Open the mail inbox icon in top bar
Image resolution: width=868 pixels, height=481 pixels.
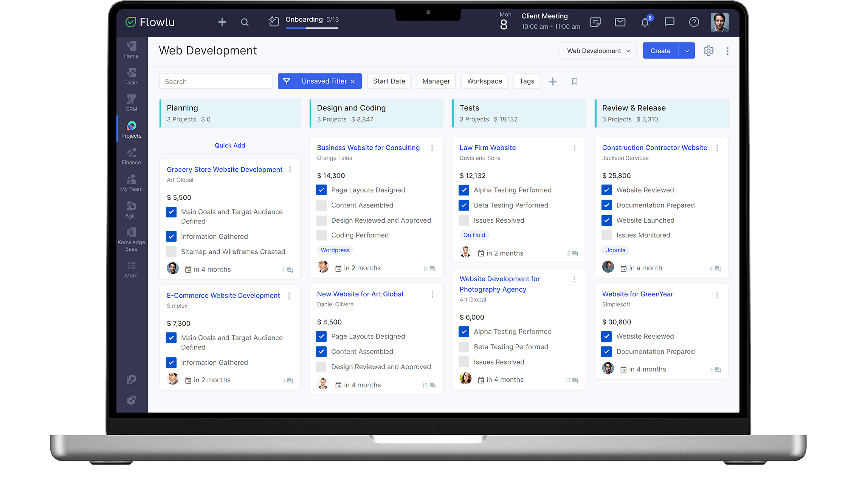point(620,22)
